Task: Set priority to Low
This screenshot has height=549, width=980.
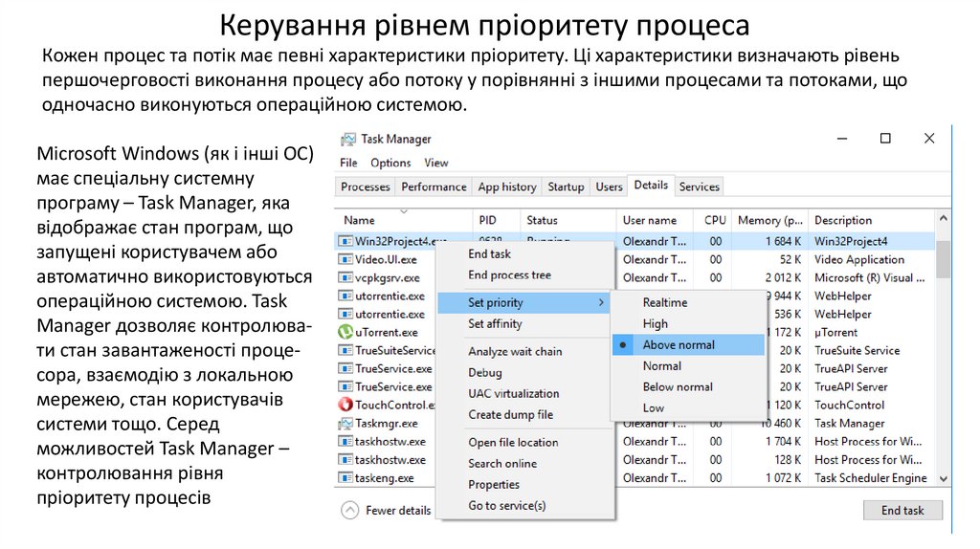Action: pos(688,407)
